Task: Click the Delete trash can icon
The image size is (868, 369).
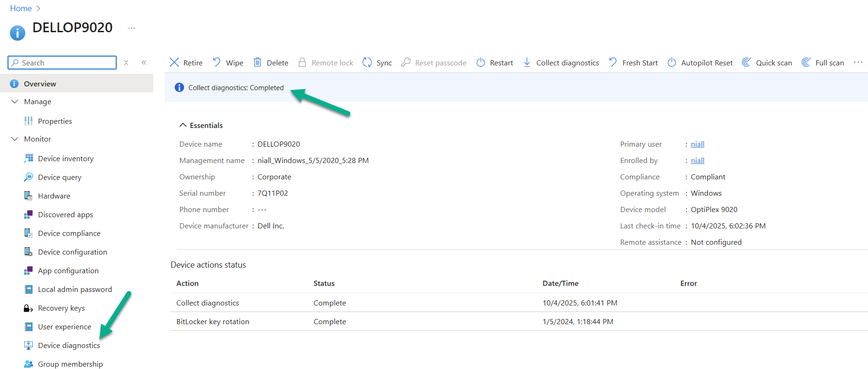Action: point(257,63)
